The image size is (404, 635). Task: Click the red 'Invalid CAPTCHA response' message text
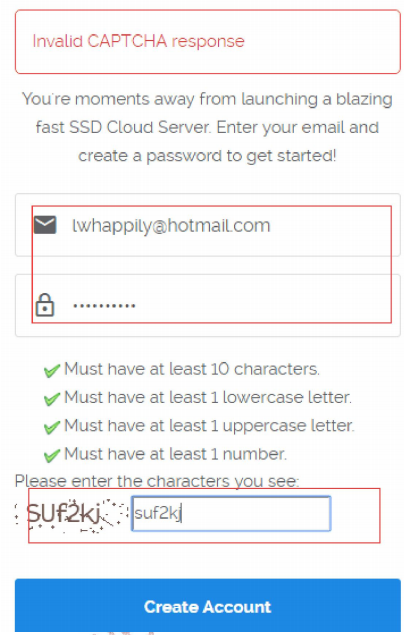pos(138,41)
